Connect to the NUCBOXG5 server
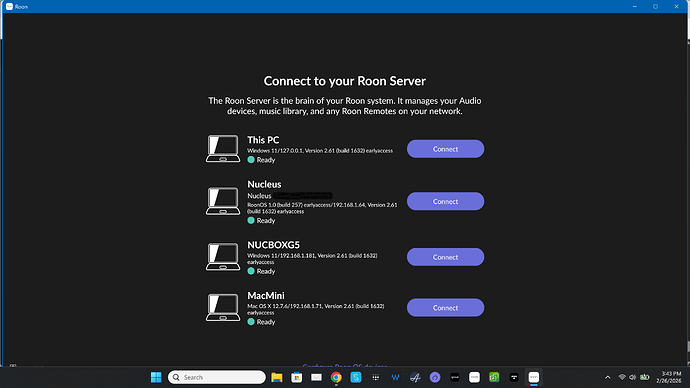 445,257
